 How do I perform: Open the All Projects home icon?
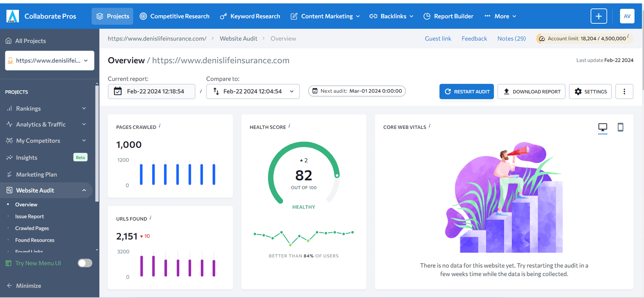pos(8,41)
